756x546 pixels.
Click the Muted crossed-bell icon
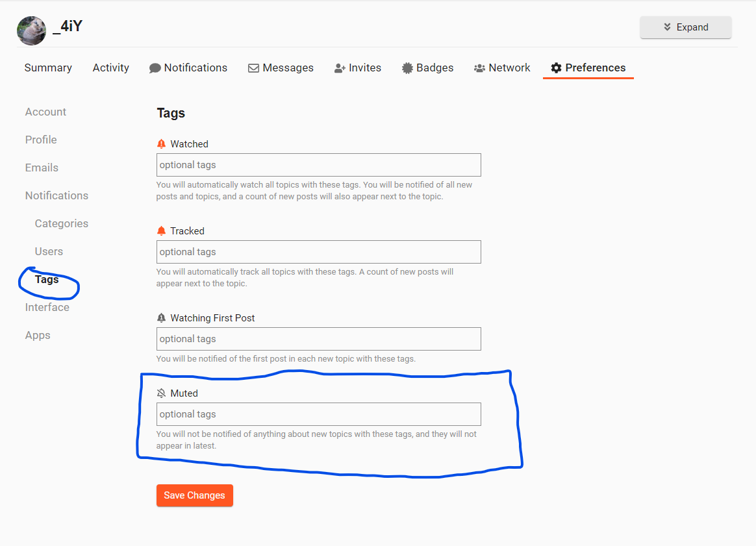[x=162, y=393]
